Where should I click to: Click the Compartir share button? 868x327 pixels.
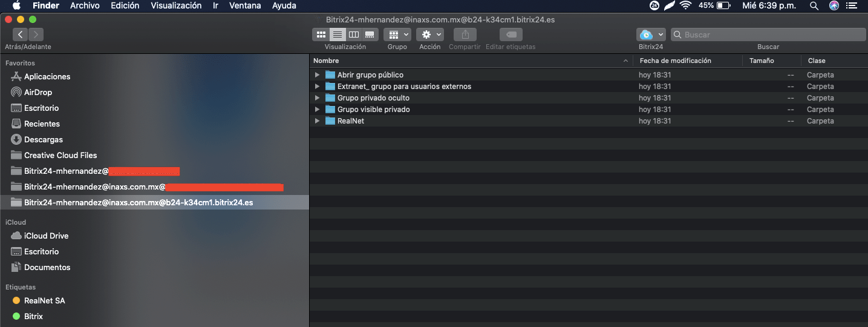465,35
